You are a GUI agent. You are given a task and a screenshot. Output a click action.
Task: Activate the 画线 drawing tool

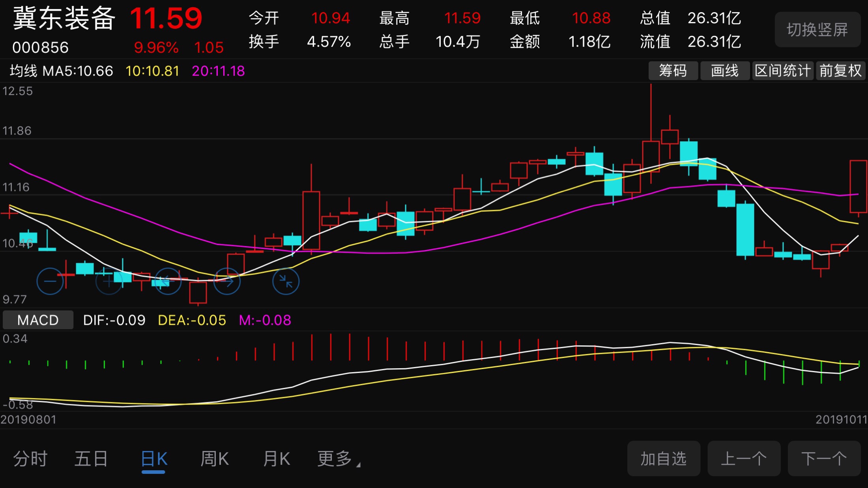pos(724,71)
